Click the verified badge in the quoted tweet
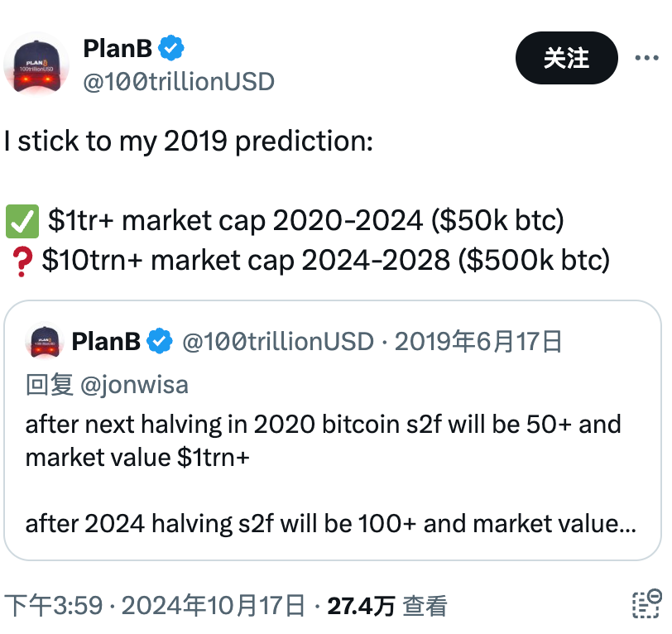The image size is (672, 634). point(160,340)
